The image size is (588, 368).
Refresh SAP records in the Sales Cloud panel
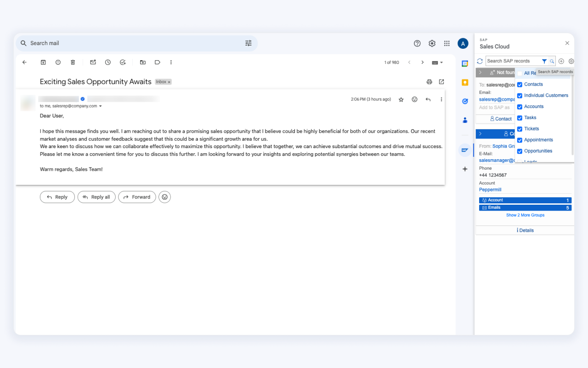pos(480,61)
